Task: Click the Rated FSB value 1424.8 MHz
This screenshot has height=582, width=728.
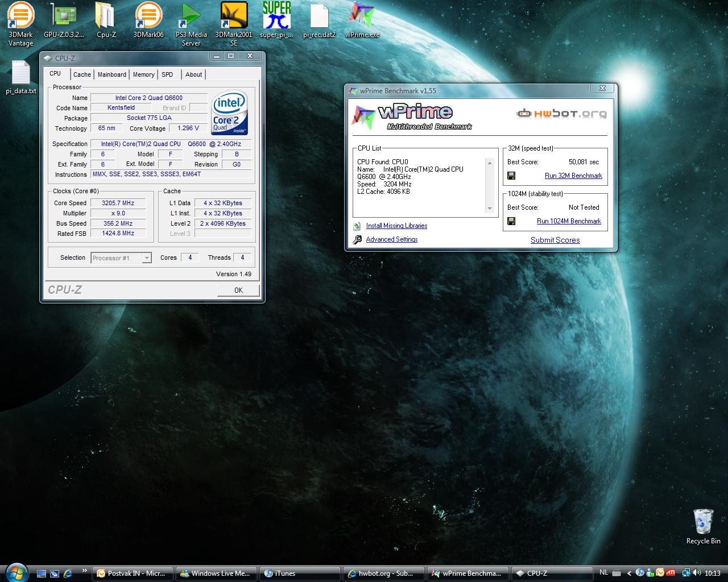Action: click(118, 233)
